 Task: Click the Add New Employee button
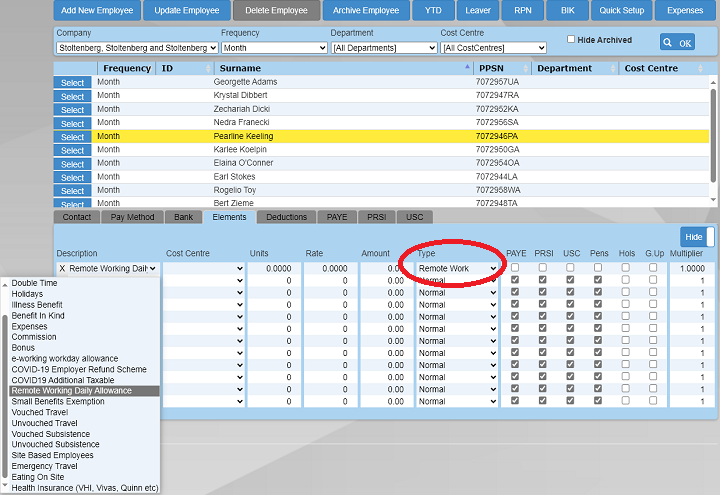coord(97,11)
